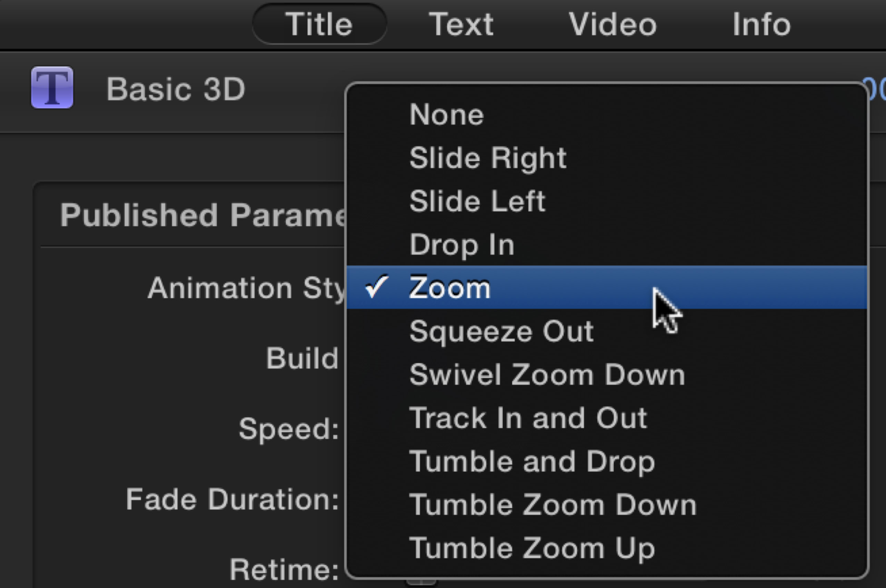Click the Published Parameters section header
The image size is (886, 588).
click(203, 215)
